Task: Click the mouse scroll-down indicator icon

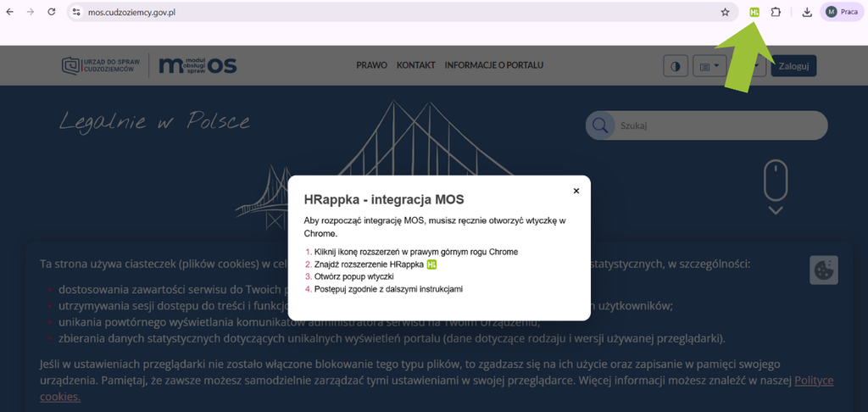Action: pyautogui.click(x=776, y=187)
